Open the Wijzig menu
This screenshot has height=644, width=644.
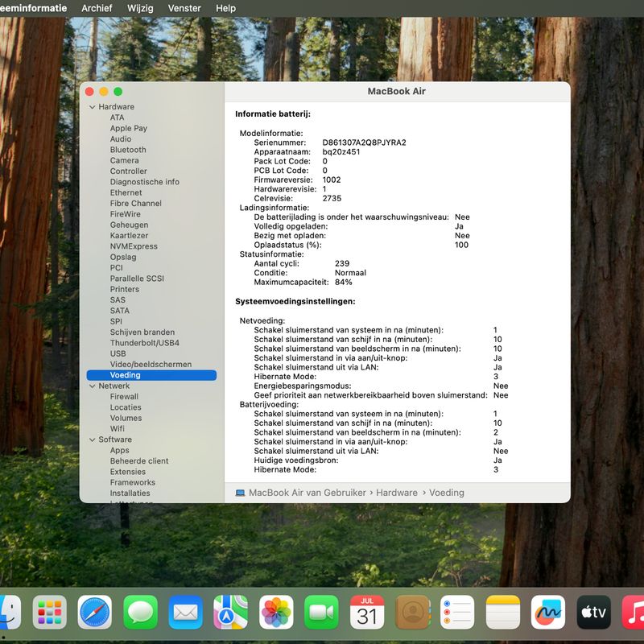[140, 8]
